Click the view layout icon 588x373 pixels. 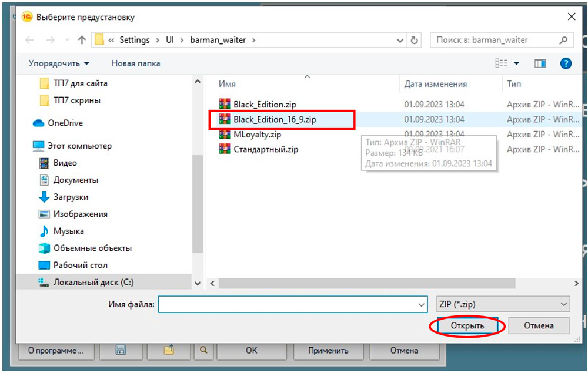[x=502, y=63]
